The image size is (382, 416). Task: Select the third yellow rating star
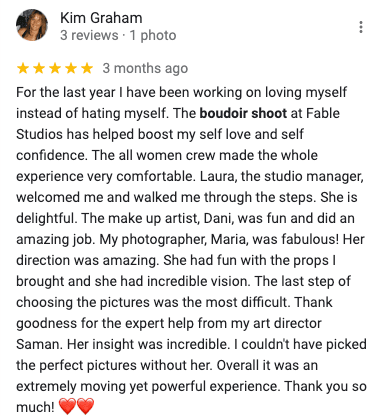pos(55,68)
